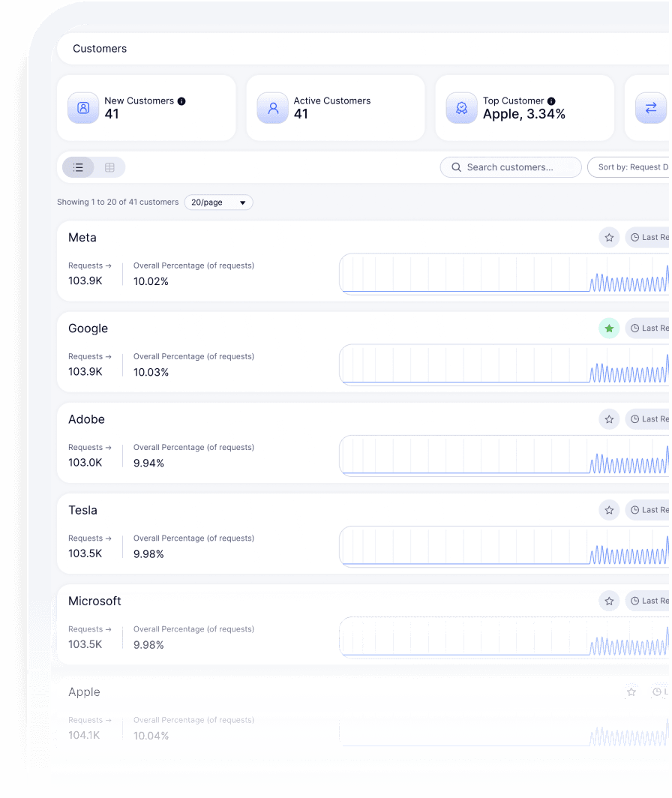Click the Apple, 3.34% top customer value
The width and height of the screenshot is (672, 798).
523,114
